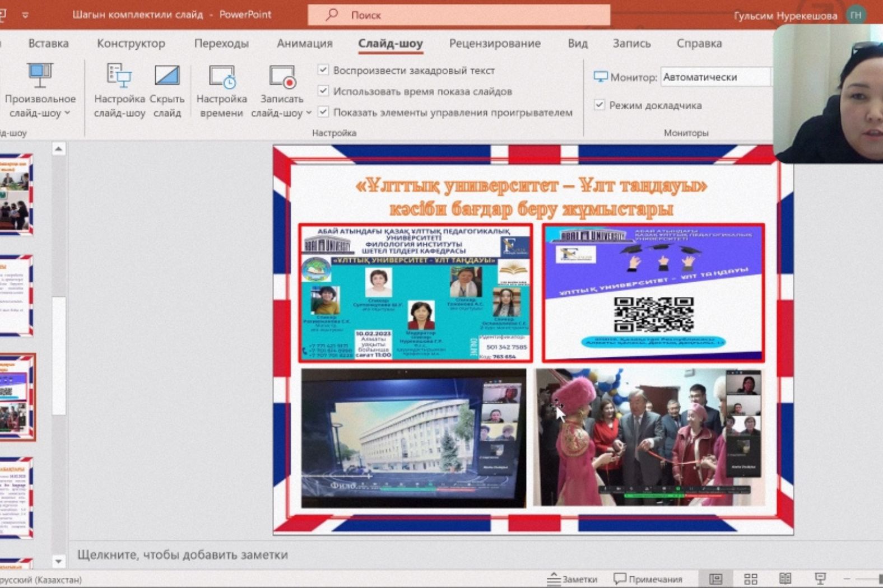Click the Record Slide Show icon
Screen dimensions: 883x588
click(x=282, y=77)
